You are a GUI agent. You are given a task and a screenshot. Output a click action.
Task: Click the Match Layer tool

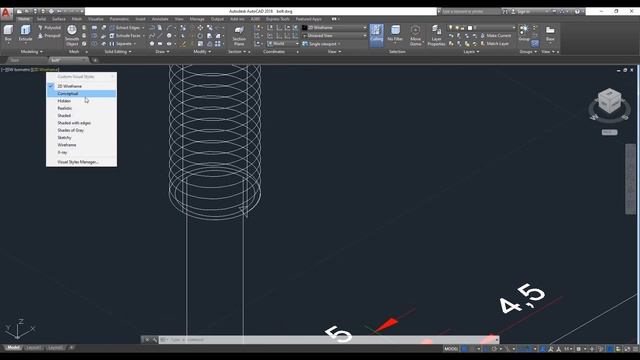[494, 44]
